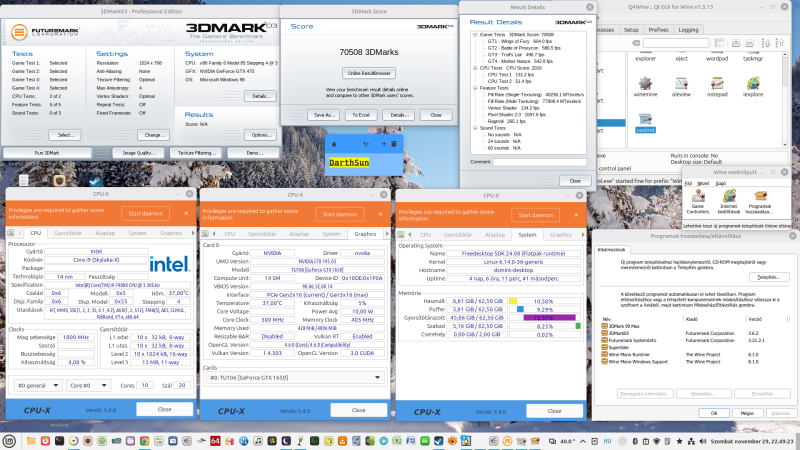This screenshot has width=800, height=450.
Task: Open the Cards dropdown showing TU106 GeForce GTX 1650
Action: [x=295, y=378]
